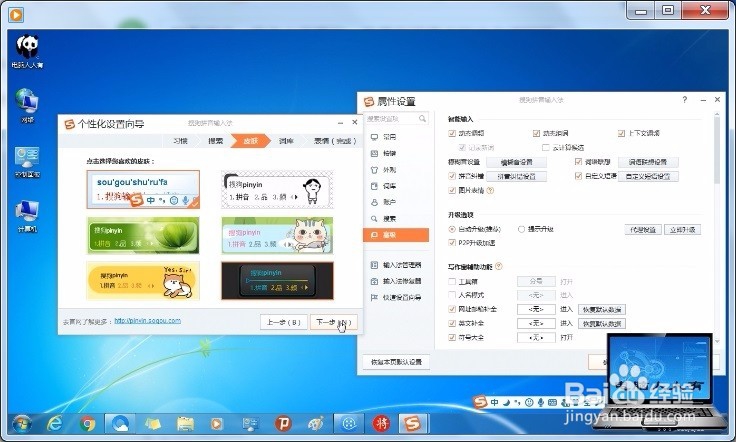Enable the 云计算候选 checkbox
Viewport: 736px width, 442px height.
click(545, 147)
